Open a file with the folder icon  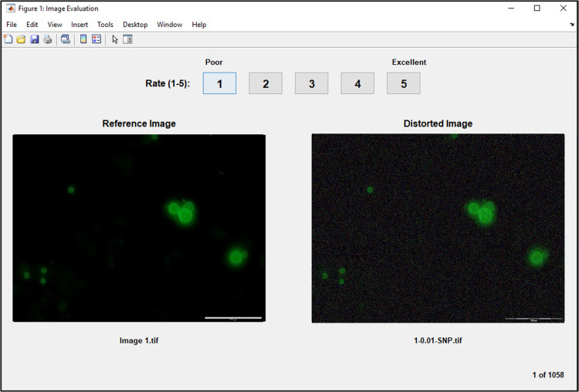click(21, 39)
